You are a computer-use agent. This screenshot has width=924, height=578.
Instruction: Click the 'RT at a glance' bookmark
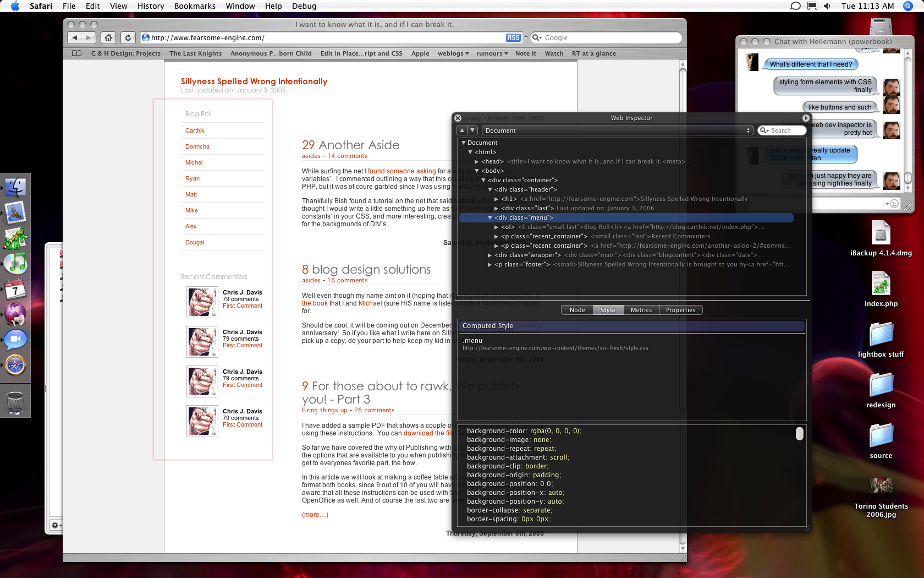594,53
